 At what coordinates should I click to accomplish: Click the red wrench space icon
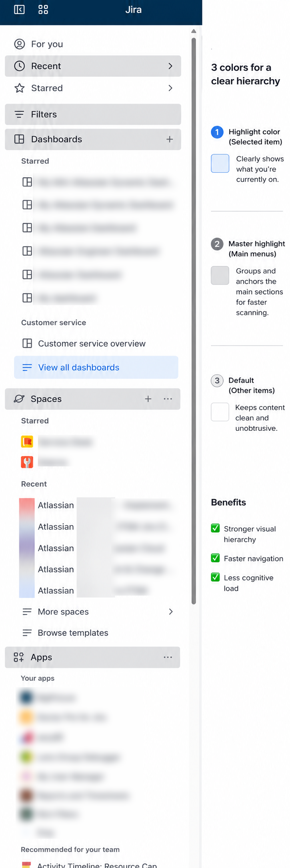[x=27, y=462]
